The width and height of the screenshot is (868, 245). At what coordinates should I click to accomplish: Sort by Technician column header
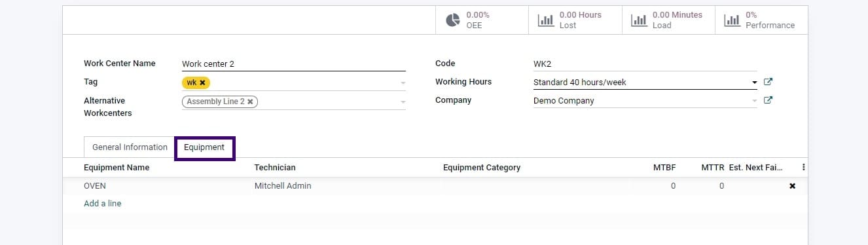[x=275, y=168]
